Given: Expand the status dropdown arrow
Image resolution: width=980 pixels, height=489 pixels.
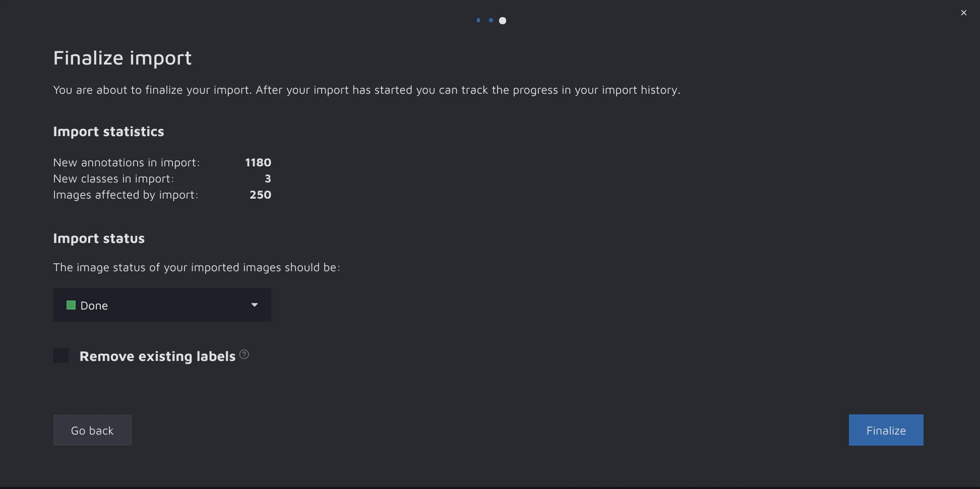Looking at the screenshot, I should click(x=255, y=305).
